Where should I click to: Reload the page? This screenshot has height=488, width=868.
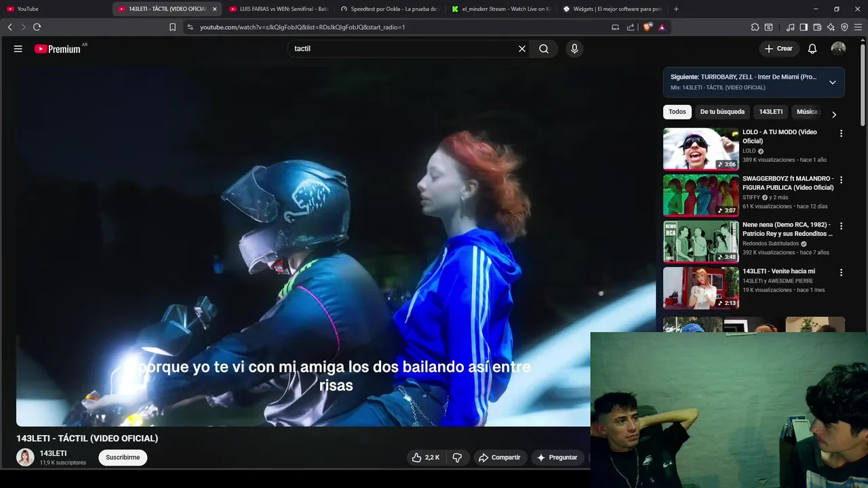coord(37,27)
